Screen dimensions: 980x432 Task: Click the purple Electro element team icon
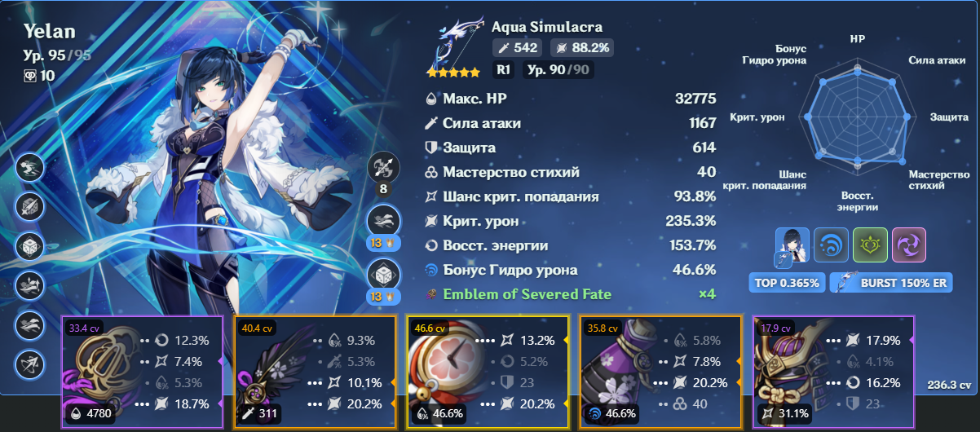(x=908, y=245)
